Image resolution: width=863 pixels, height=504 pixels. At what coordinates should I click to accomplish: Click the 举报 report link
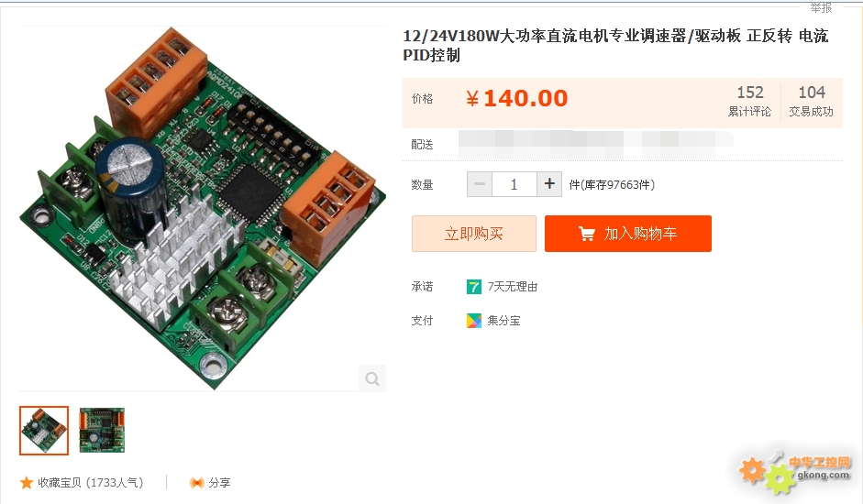[x=821, y=7]
